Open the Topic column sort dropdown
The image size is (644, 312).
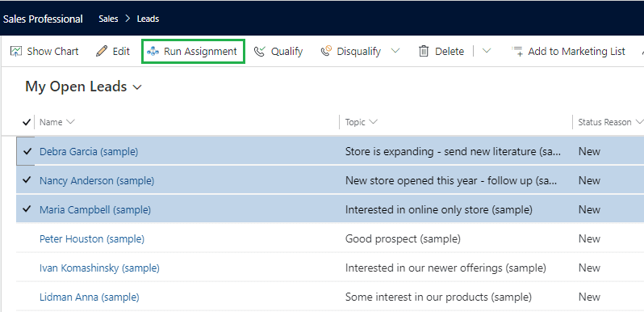point(373,122)
